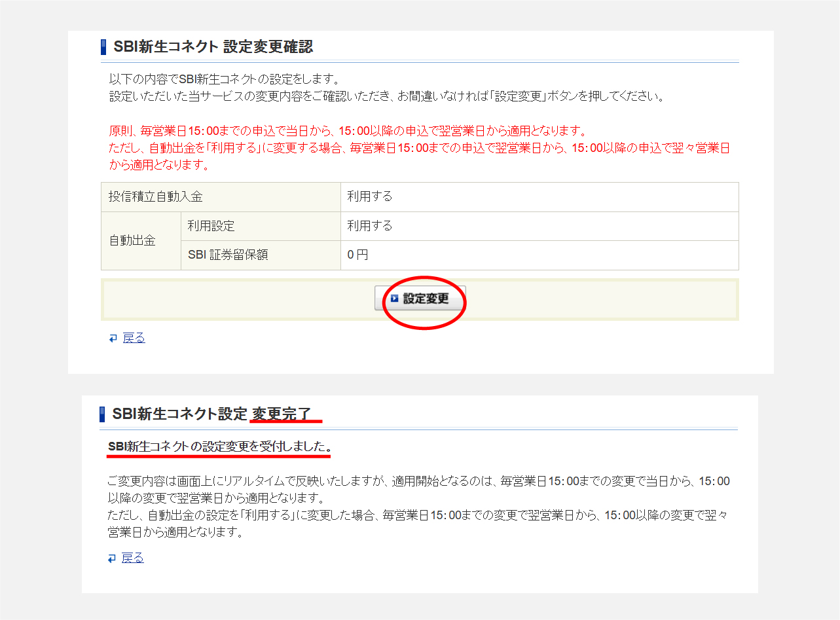Click 利用する value in 利用設定 row
840x620 pixels.
coord(370,226)
